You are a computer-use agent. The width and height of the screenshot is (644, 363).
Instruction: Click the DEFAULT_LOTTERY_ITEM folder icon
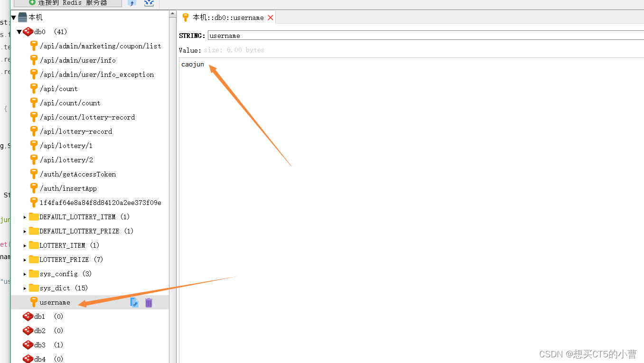click(34, 217)
